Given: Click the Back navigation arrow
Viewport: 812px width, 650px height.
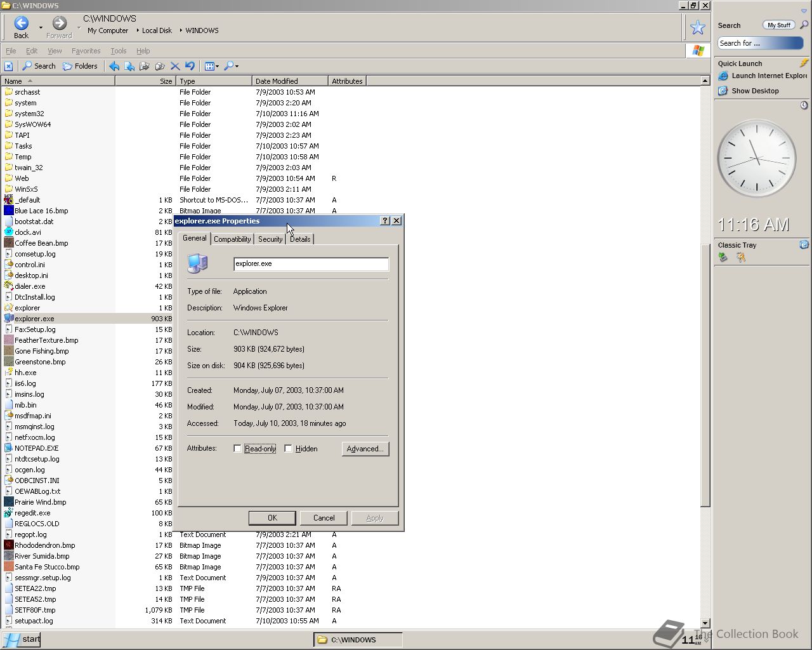Looking at the screenshot, I should 21,23.
